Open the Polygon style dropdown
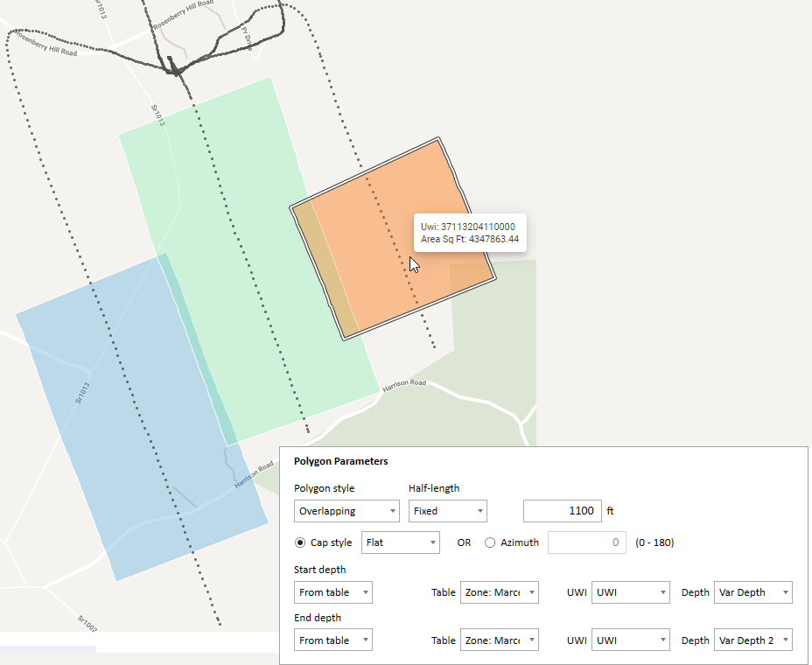 pyautogui.click(x=347, y=511)
